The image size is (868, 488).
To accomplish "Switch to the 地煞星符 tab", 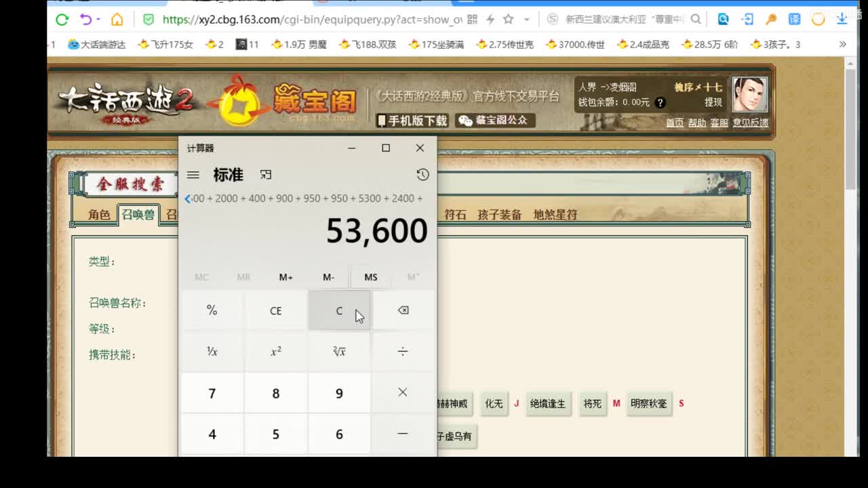I will [555, 214].
